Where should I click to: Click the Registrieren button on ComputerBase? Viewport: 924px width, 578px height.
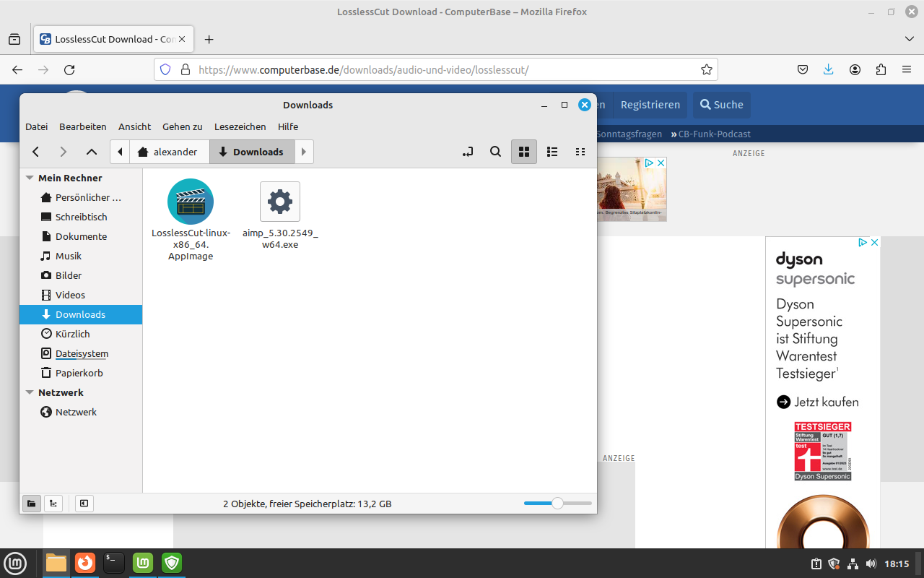click(x=650, y=105)
